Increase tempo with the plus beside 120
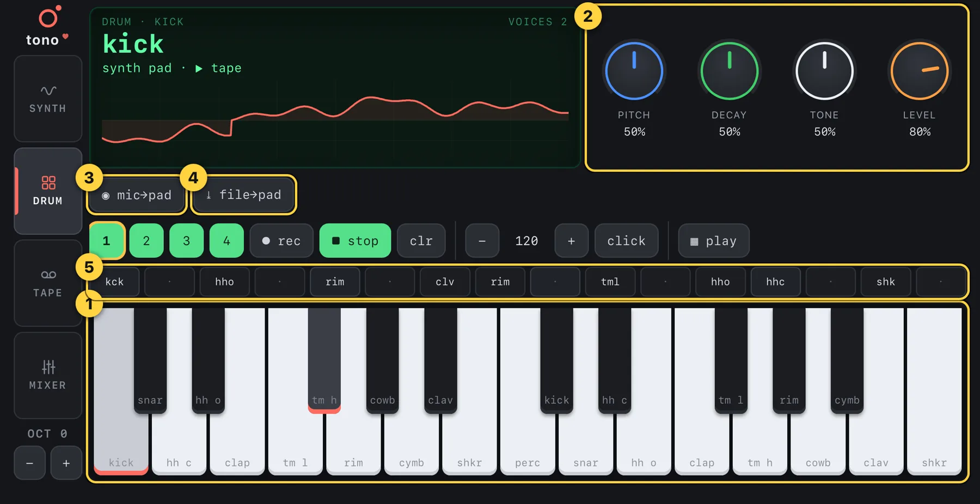Viewport: 980px width, 504px height. 571,240
